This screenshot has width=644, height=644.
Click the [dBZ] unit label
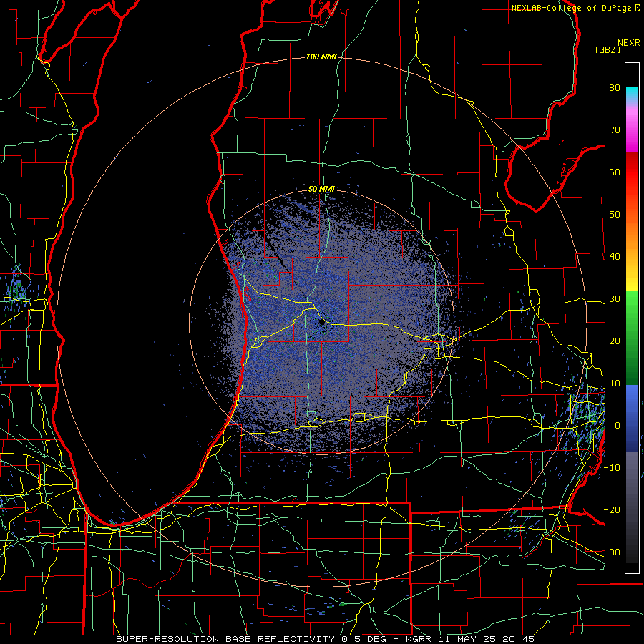tap(608, 49)
